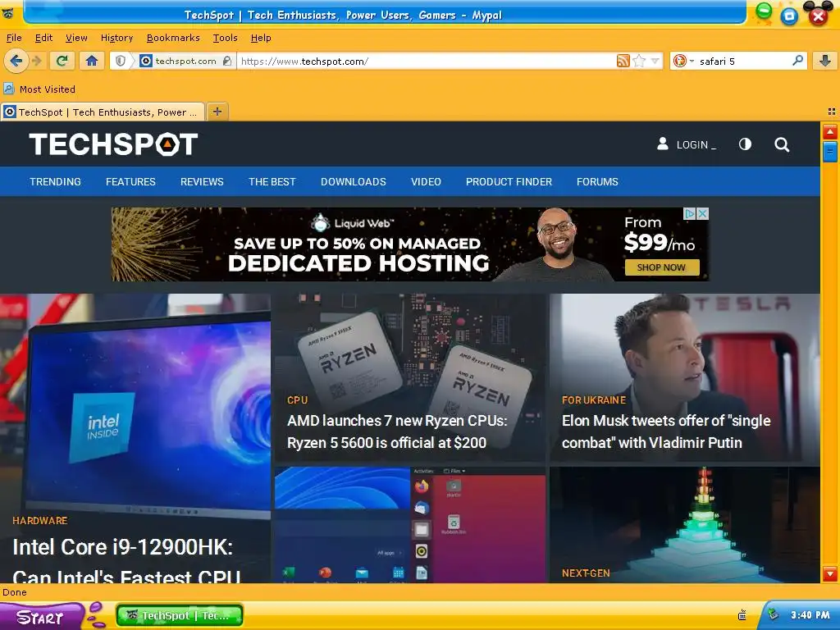Click the NEXT-GEN category label
Image resolution: width=840 pixels, height=630 pixels.
point(586,573)
